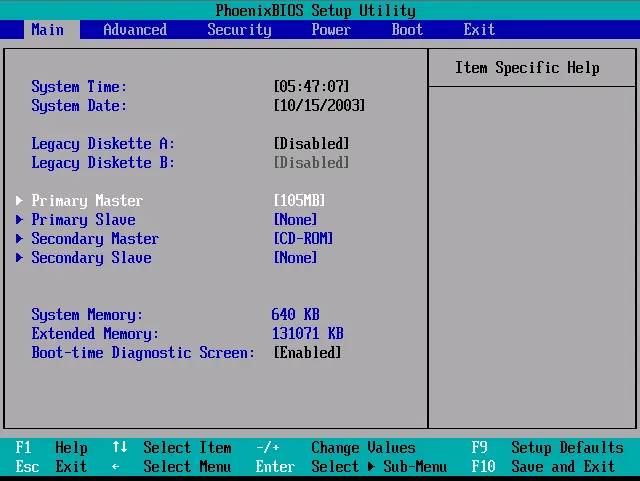
Task: Select the System Time value field
Action: click(311, 86)
